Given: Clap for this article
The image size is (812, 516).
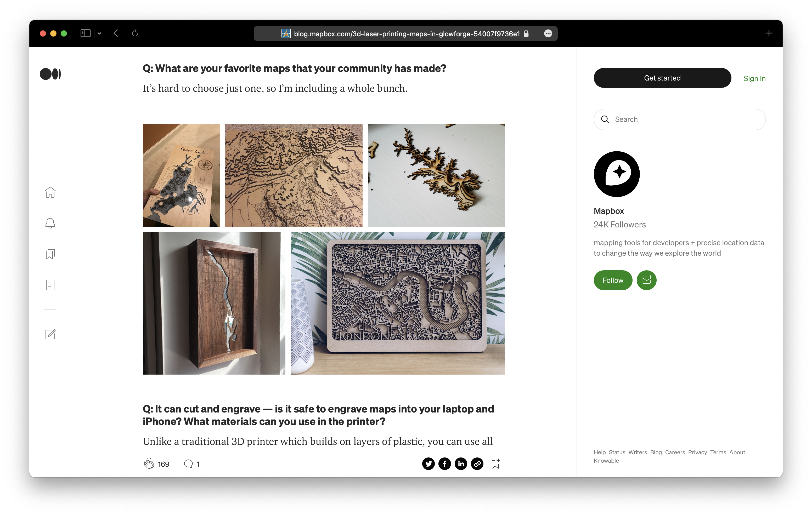Looking at the screenshot, I should [149, 464].
